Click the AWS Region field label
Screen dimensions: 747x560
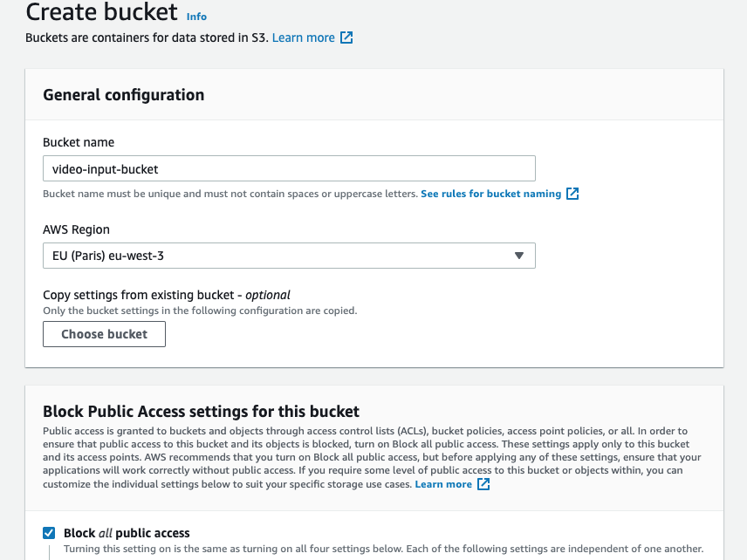pos(76,230)
